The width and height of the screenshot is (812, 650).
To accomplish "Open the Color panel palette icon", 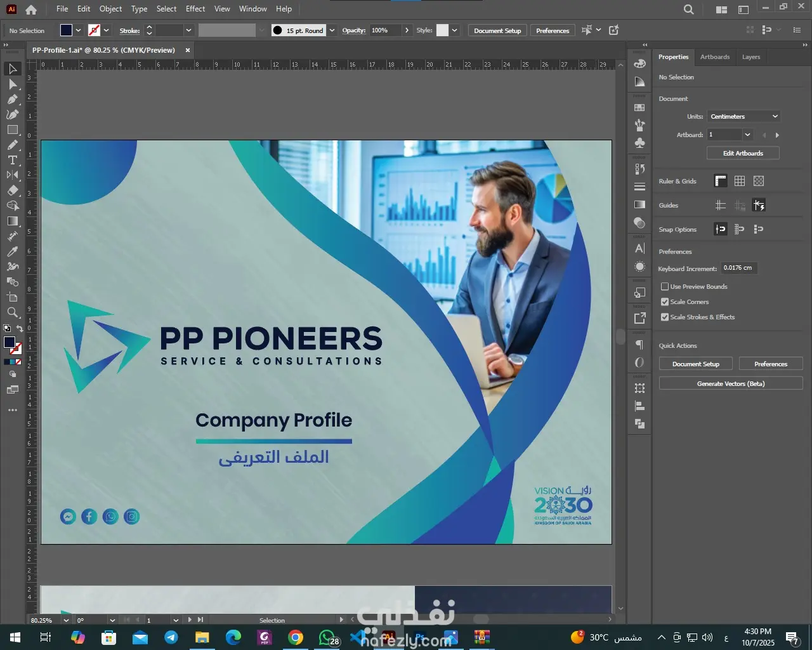I will point(639,63).
